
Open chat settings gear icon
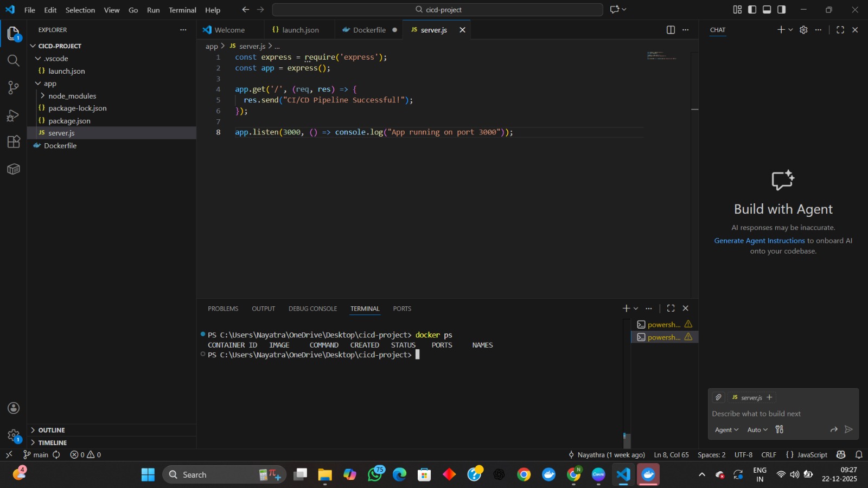click(x=803, y=30)
